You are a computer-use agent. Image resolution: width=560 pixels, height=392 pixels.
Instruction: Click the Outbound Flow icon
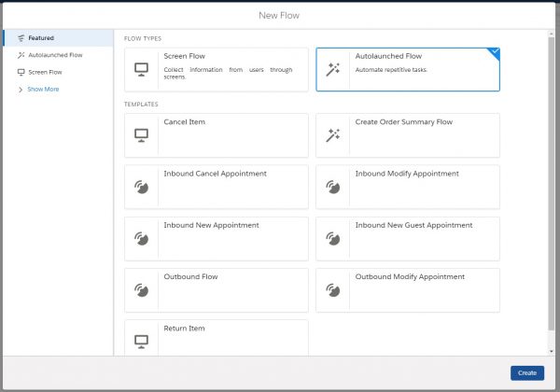point(142,290)
